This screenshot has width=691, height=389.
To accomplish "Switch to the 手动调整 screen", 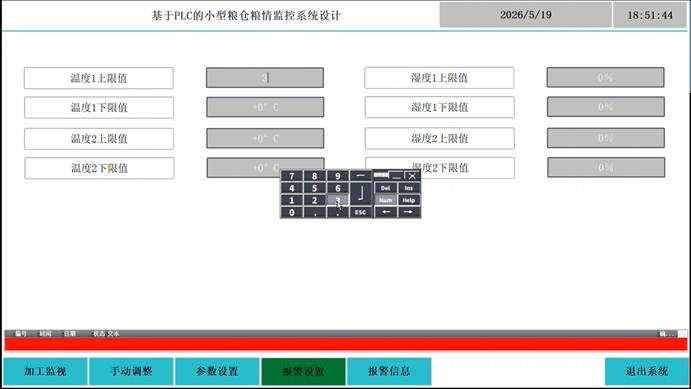I will coord(131,371).
